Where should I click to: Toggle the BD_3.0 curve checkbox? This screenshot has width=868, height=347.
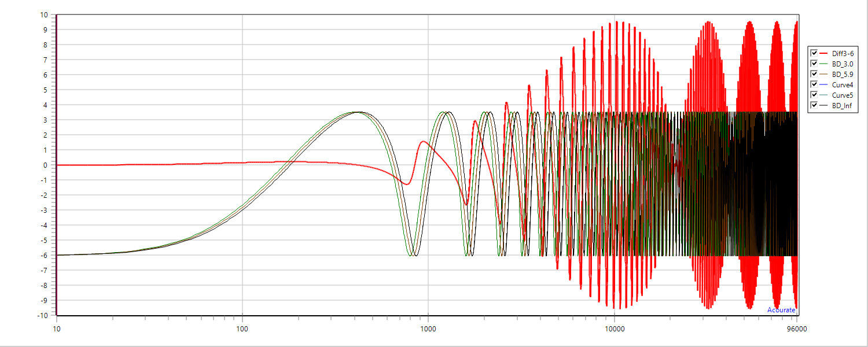click(814, 64)
